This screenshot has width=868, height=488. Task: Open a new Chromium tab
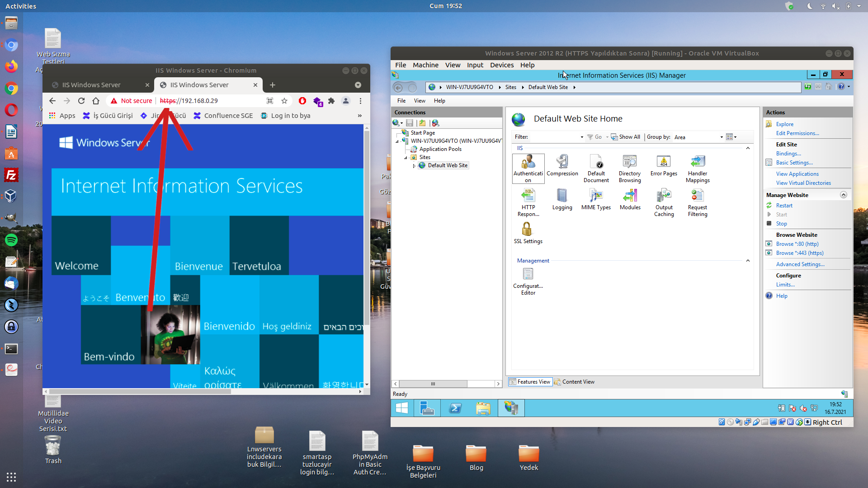tap(272, 85)
